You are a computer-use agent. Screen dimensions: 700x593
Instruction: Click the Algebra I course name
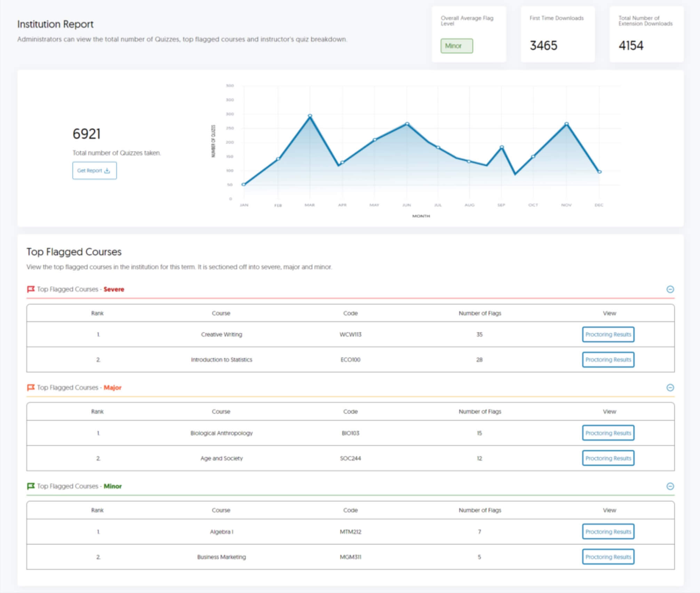point(222,532)
